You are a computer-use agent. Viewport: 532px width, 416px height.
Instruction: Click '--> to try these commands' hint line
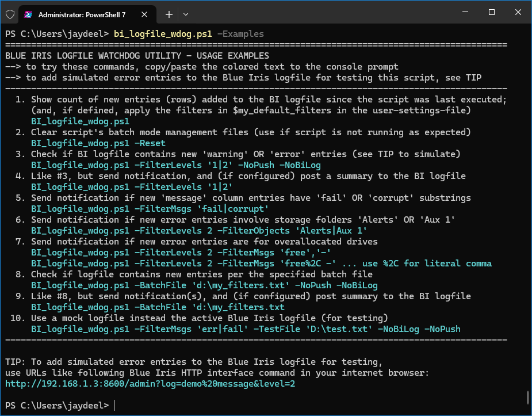(x=202, y=67)
